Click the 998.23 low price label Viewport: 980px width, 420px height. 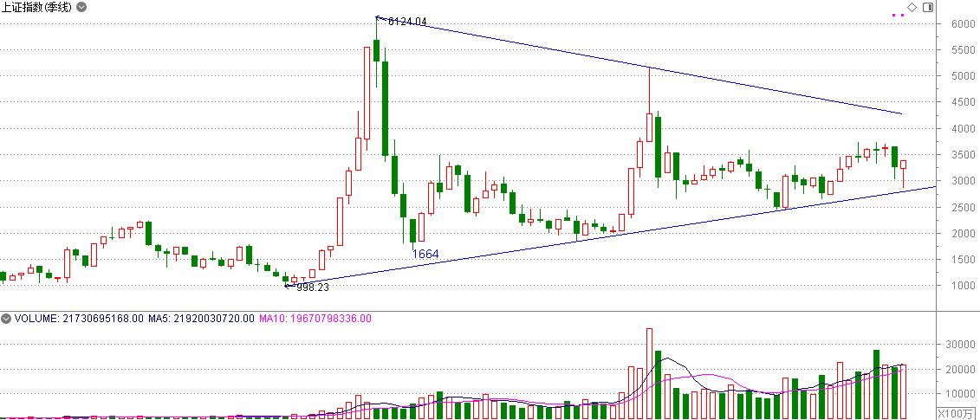click(312, 288)
